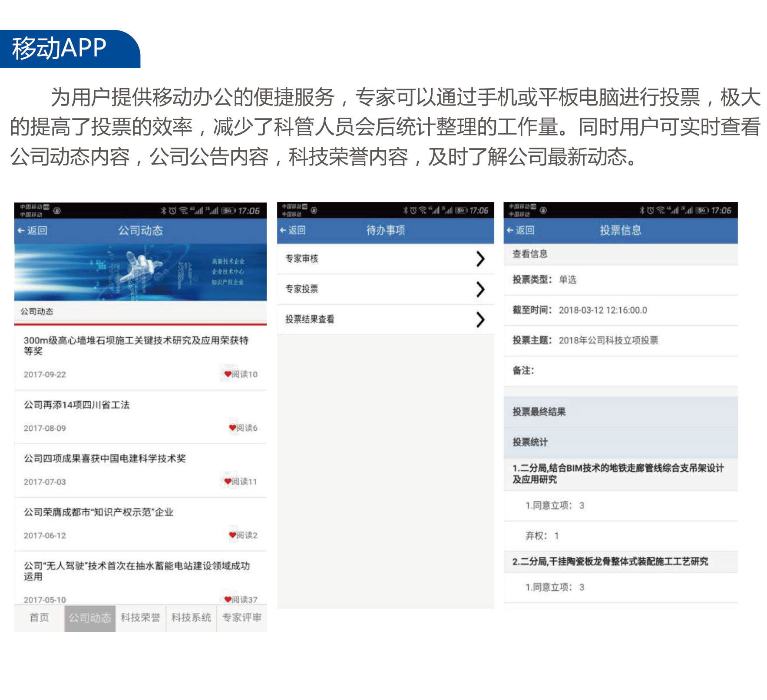The width and height of the screenshot is (767, 700).
Task: Tap back arrow on 投票信息 screen
Action: pos(510,230)
